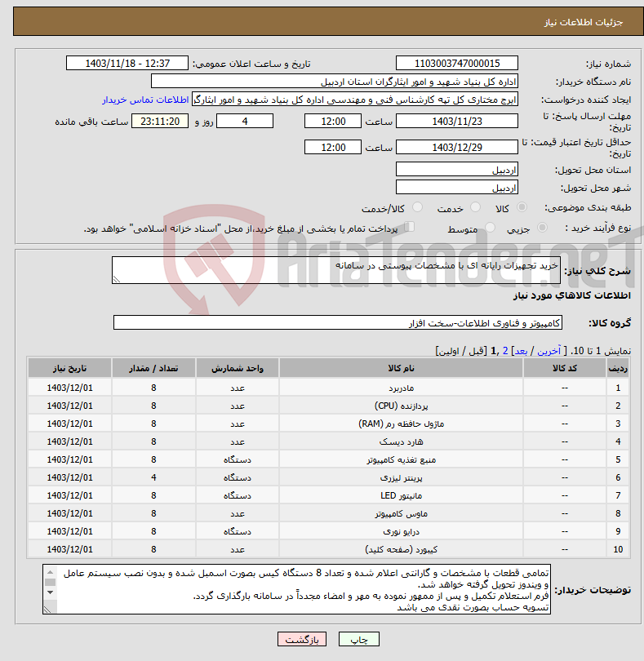Click the buyer notes text box
This screenshot has height=661, width=644.
coord(296,589)
